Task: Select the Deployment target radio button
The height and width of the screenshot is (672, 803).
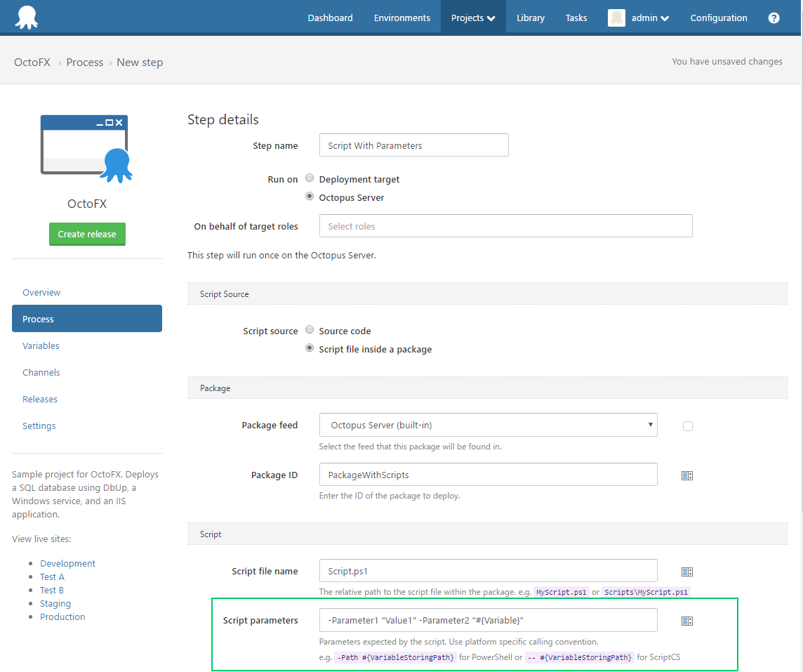Action: point(310,178)
